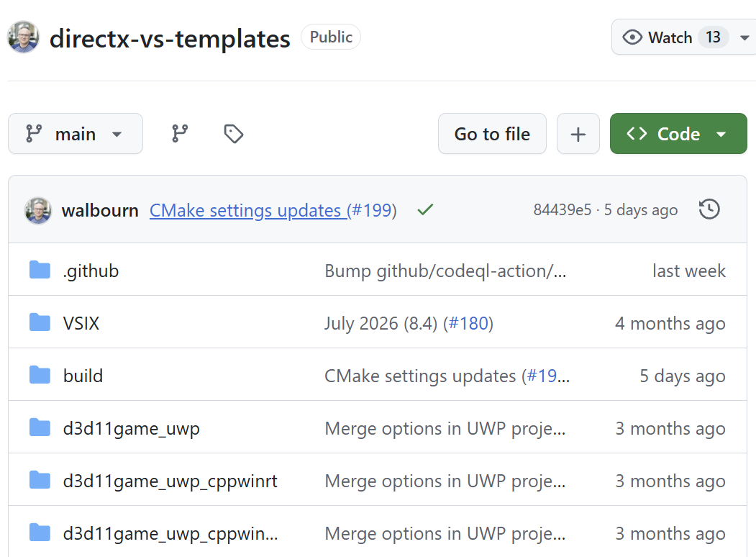The width and height of the screenshot is (756, 557).
Task: Click the directx-vs-templates repository title
Action: [x=170, y=39]
